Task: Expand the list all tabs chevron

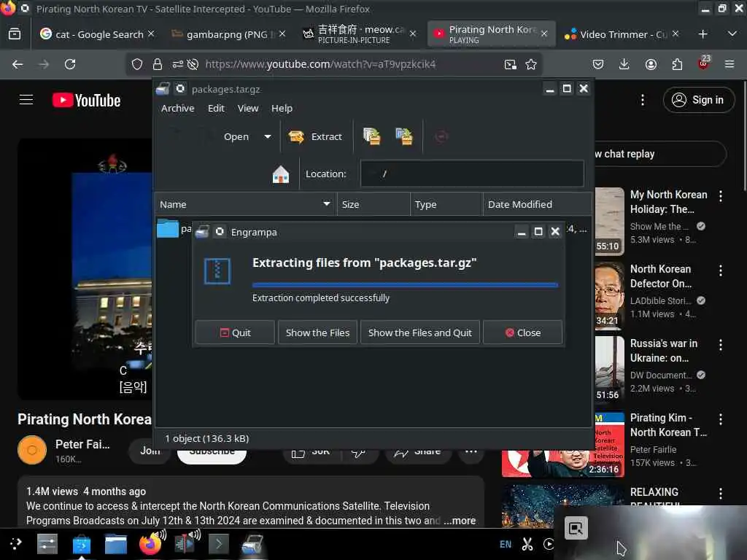Action: 732,34
